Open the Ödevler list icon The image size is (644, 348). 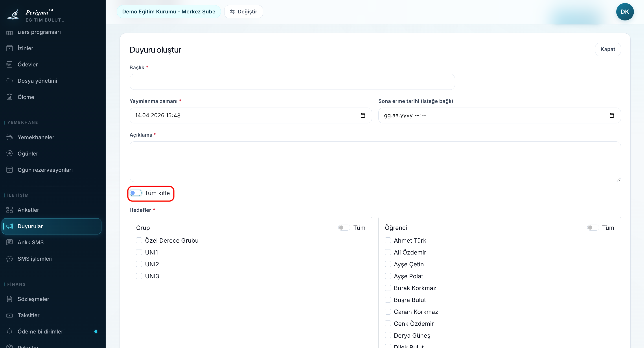click(9, 64)
